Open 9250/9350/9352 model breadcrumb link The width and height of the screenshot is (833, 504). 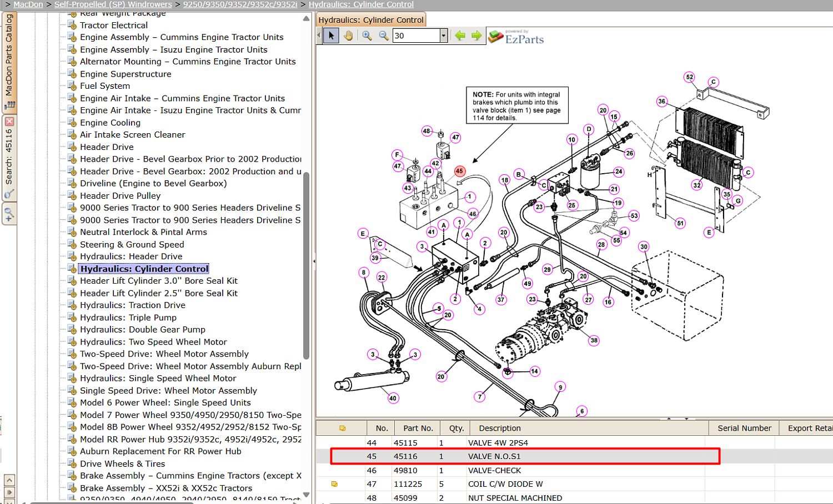(240, 4)
